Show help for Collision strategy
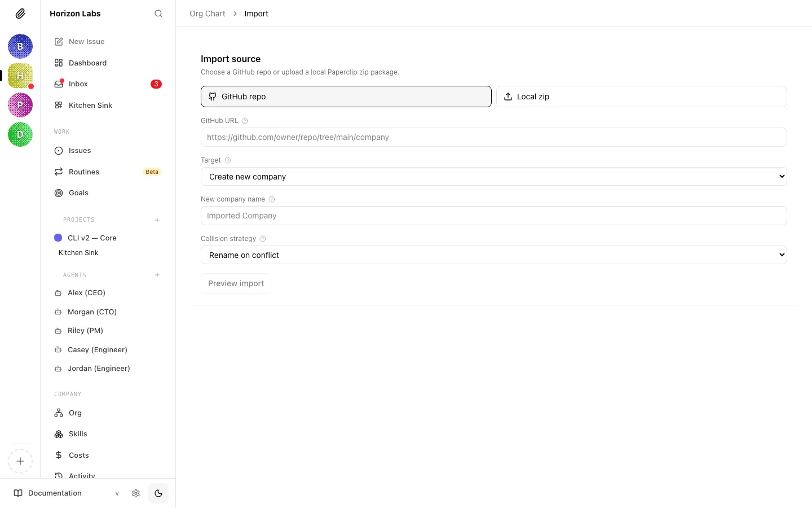The height and width of the screenshot is (508, 812). coord(263,239)
